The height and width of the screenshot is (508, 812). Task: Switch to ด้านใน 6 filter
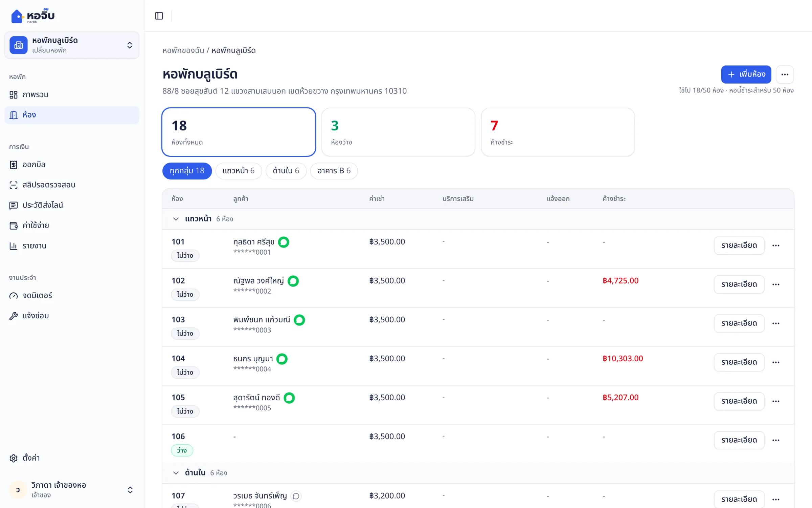(286, 171)
